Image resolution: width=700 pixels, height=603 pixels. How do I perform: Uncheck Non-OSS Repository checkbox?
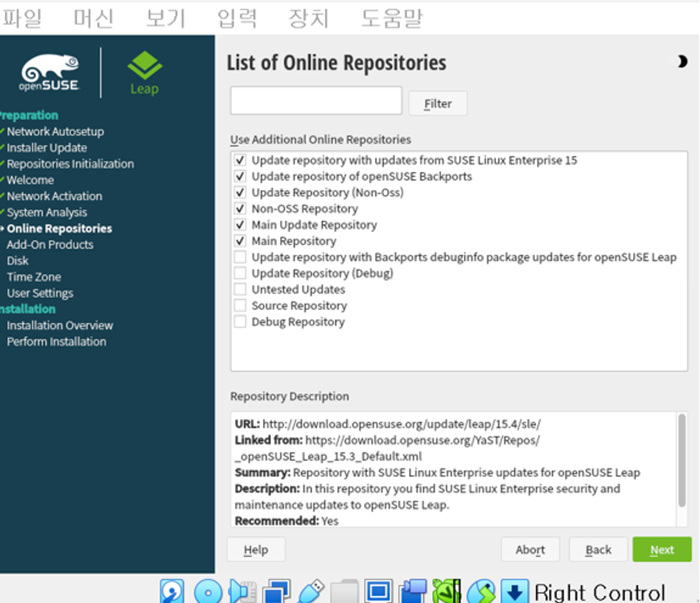click(x=240, y=208)
